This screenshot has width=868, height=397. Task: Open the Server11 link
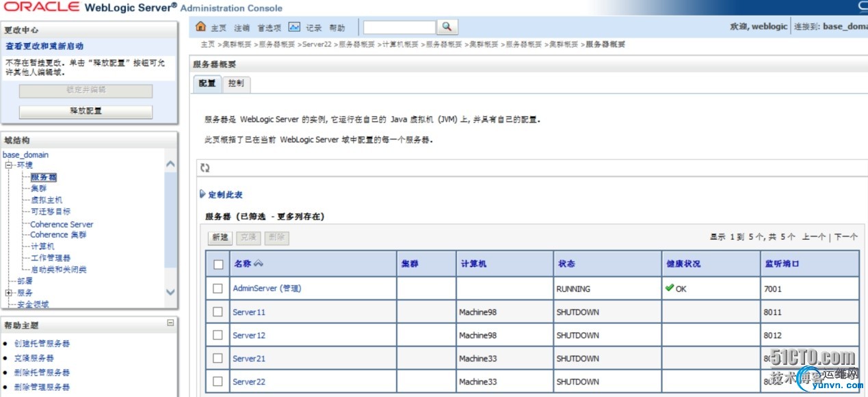point(249,312)
